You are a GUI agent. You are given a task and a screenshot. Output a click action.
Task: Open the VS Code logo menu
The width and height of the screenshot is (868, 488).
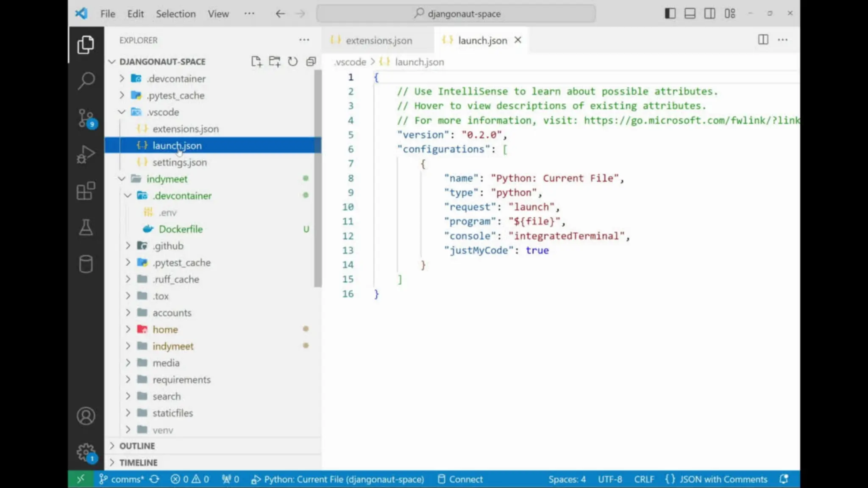[81, 14]
